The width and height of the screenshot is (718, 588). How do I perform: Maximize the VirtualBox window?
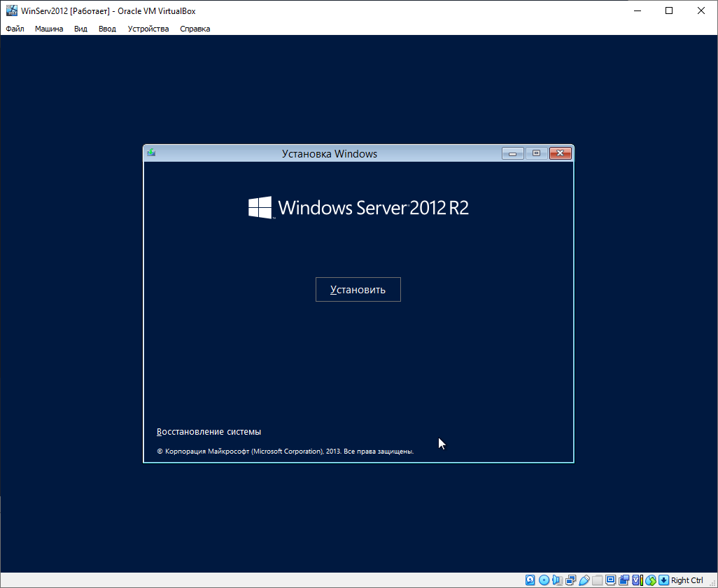pyautogui.click(x=669, y=10)
